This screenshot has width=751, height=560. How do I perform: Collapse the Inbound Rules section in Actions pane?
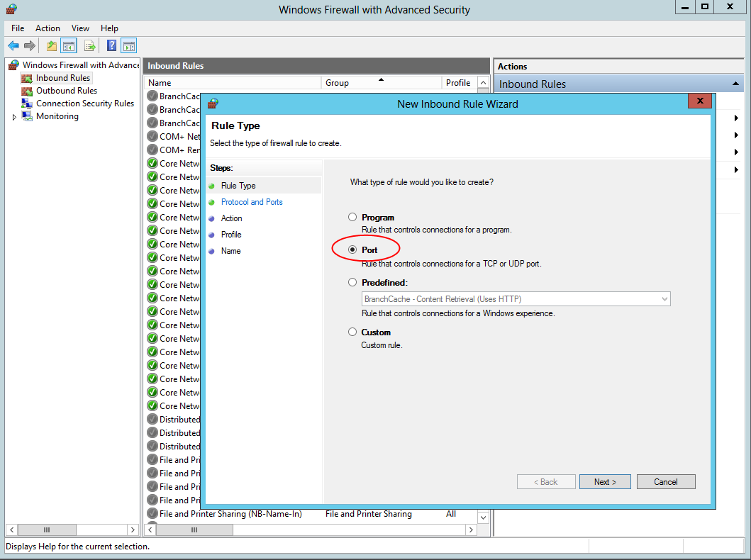pyautogui.click(x=735, y=84)
